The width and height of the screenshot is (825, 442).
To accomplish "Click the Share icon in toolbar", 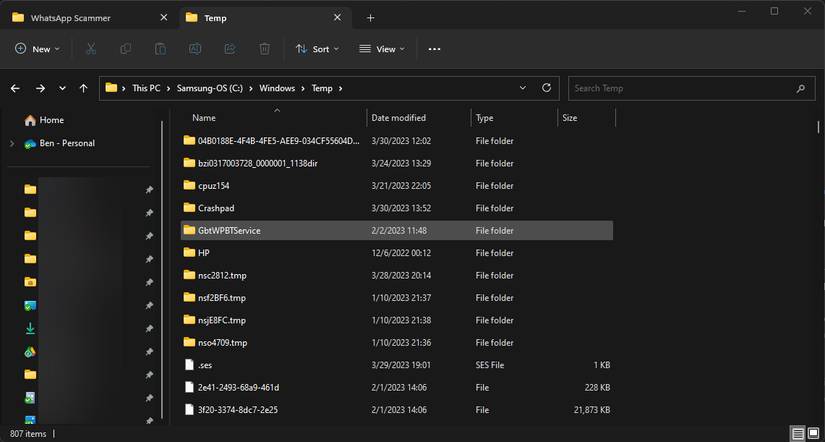I will [230, 48].
